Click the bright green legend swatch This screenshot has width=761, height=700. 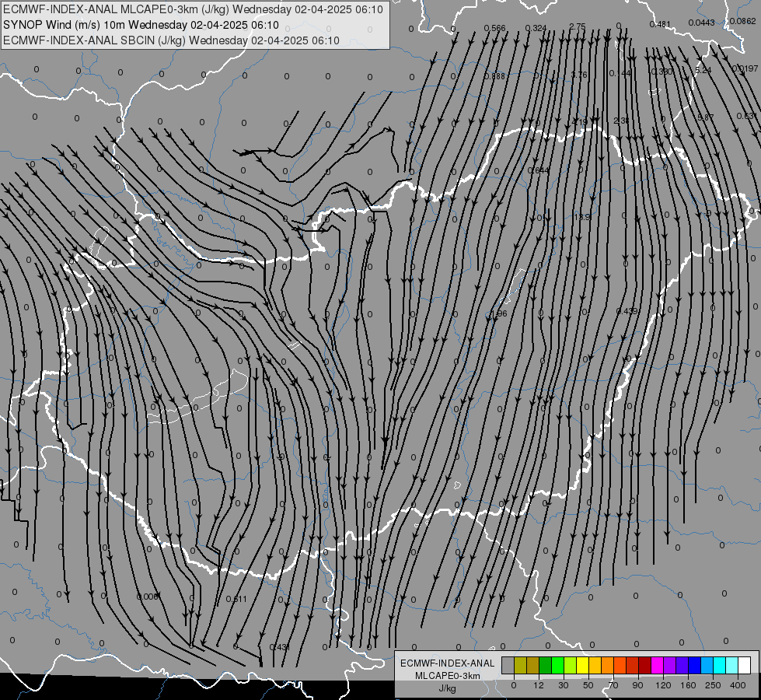[x=557, y=665]
